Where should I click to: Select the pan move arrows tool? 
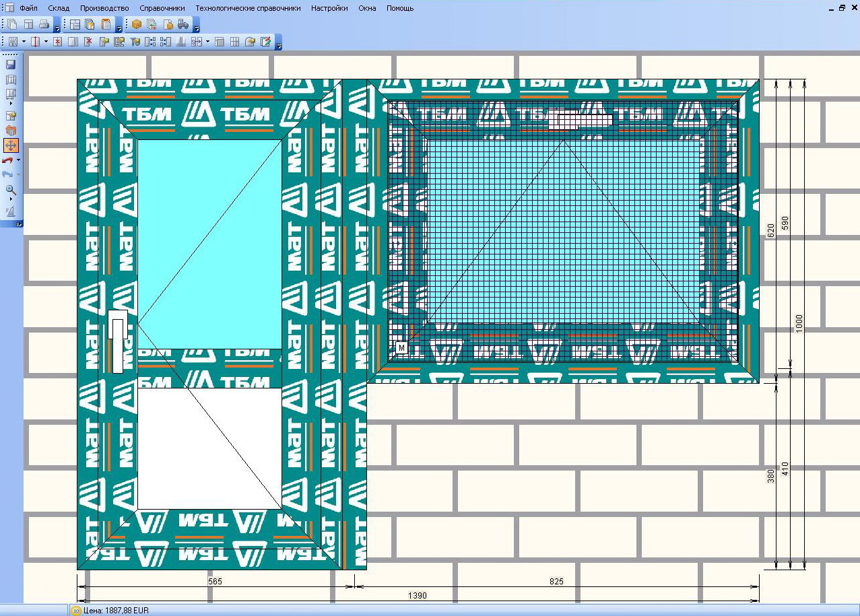coord(11,145)
